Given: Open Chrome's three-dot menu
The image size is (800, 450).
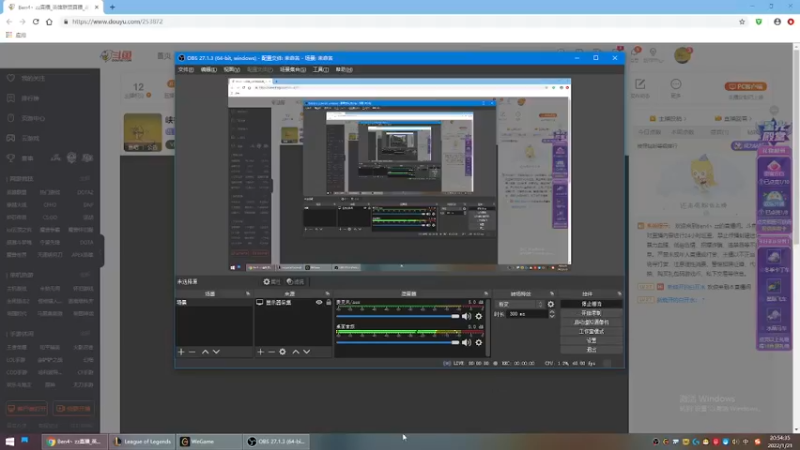Looking at the screenshot, I should 790,21.
